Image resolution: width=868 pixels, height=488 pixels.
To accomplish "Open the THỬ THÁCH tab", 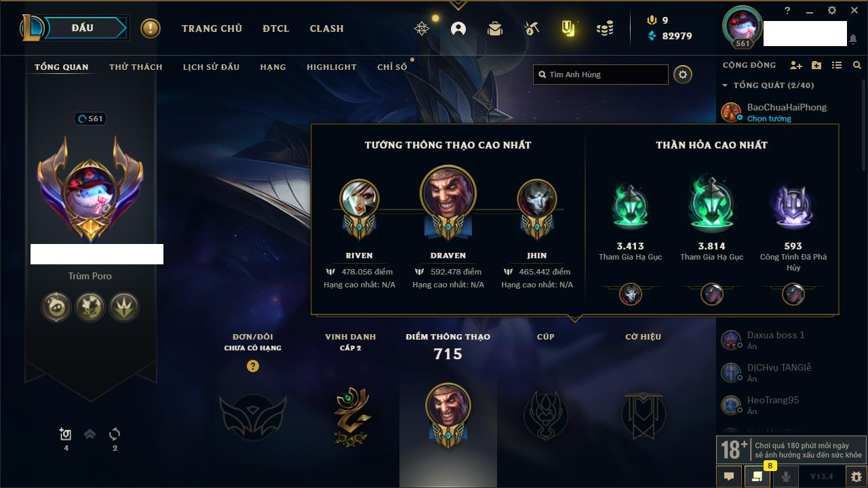I will pyautogui.click(x=136, y=67).
